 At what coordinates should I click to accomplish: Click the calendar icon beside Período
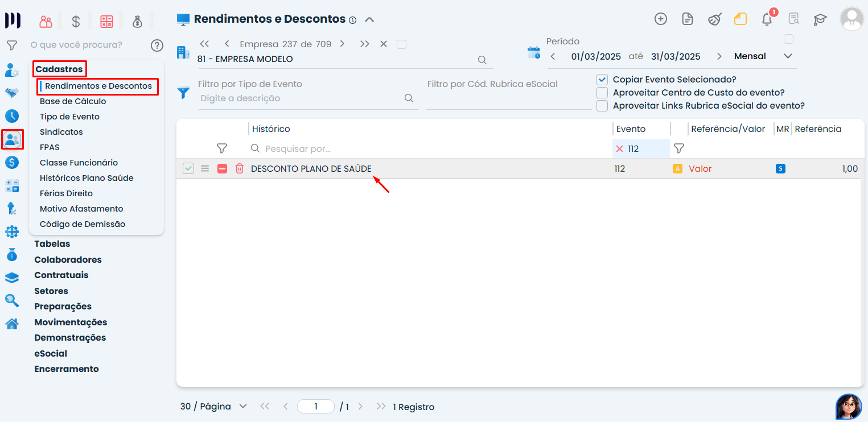tap(534, 53)
